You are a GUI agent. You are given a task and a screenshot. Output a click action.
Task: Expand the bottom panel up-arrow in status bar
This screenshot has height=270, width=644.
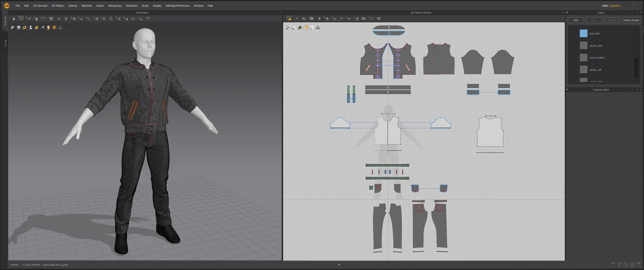(x=339, y=265)
